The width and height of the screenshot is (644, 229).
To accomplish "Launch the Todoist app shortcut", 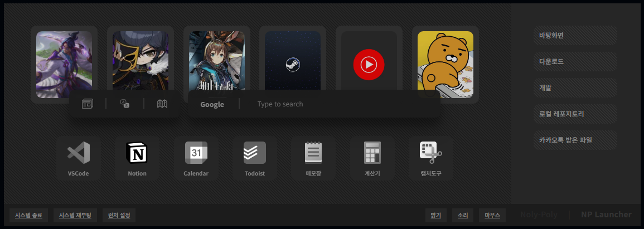I will pos(255,158).
